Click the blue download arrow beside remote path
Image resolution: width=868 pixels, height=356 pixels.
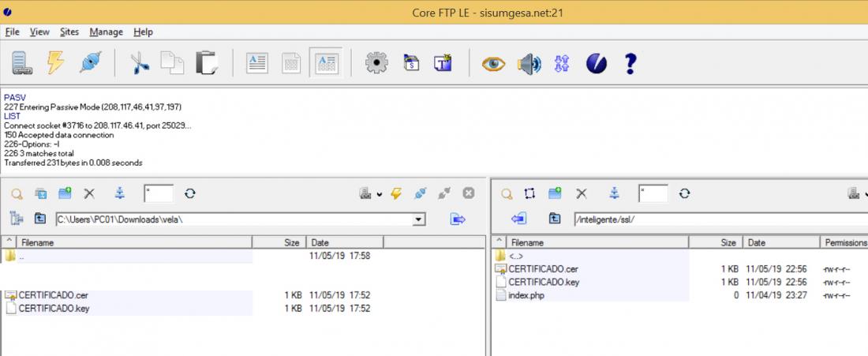pos(518,219)
